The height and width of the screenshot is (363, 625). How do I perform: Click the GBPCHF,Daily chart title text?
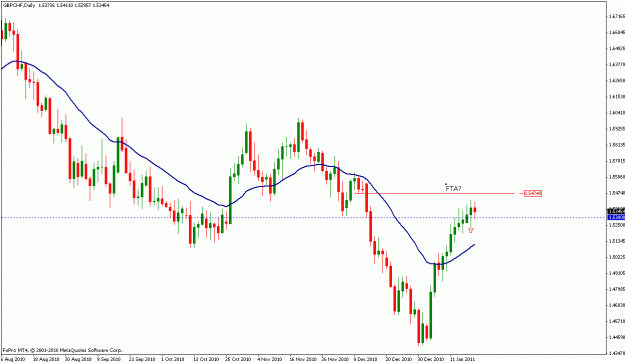click(20, 5)
